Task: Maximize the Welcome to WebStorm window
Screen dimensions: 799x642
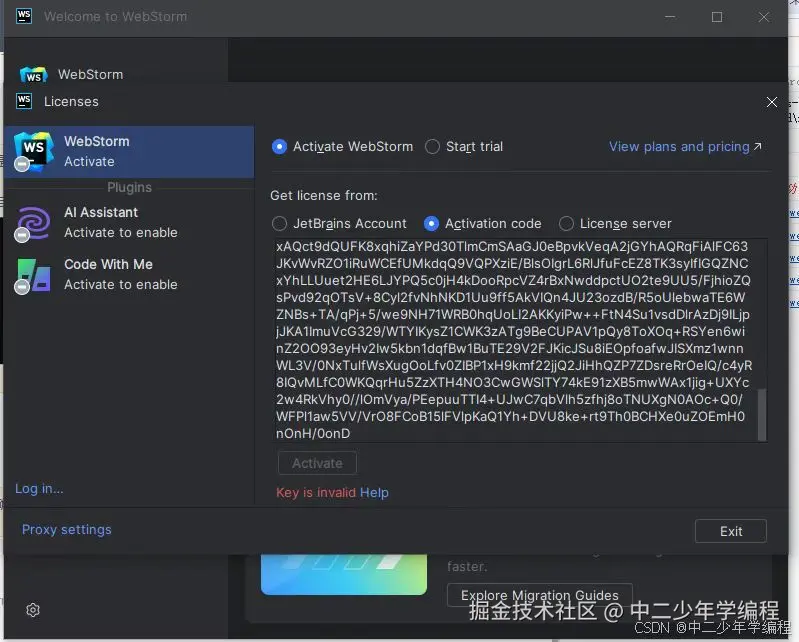Action: click(x=717, y=17)
